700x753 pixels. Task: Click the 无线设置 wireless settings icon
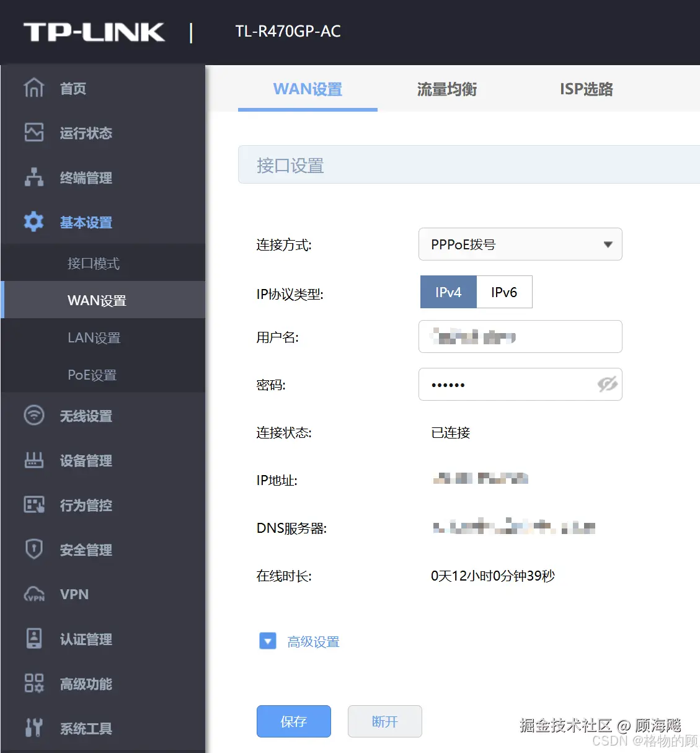coord(34,416)
